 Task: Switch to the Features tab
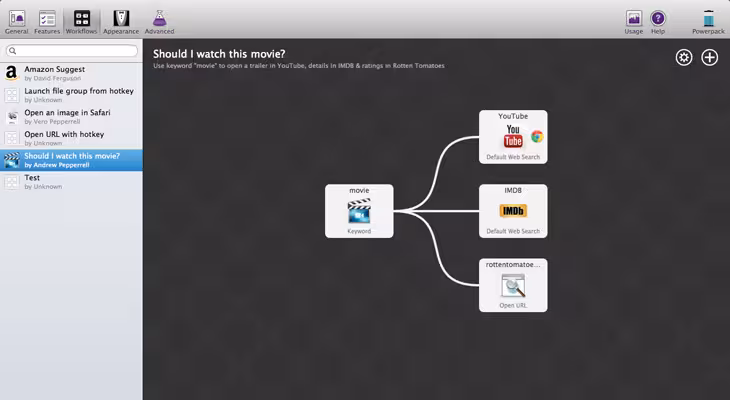click(47, 22)
